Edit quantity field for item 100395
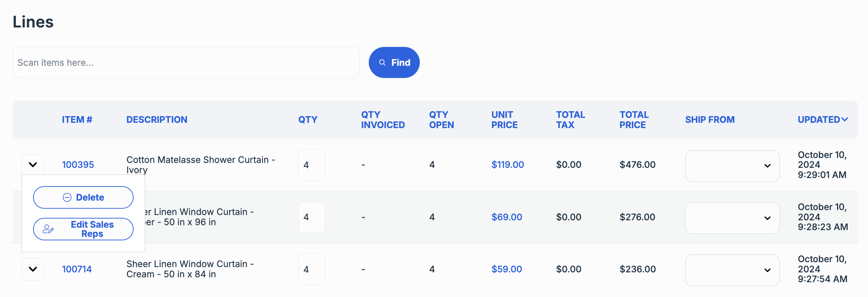 tap(311, 165)
